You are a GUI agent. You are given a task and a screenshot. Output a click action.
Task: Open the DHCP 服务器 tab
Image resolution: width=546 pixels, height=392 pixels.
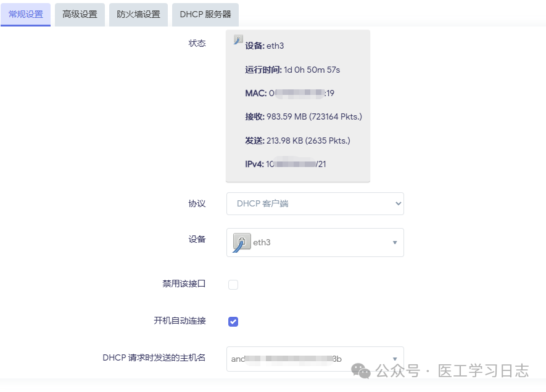click(205, 14)
